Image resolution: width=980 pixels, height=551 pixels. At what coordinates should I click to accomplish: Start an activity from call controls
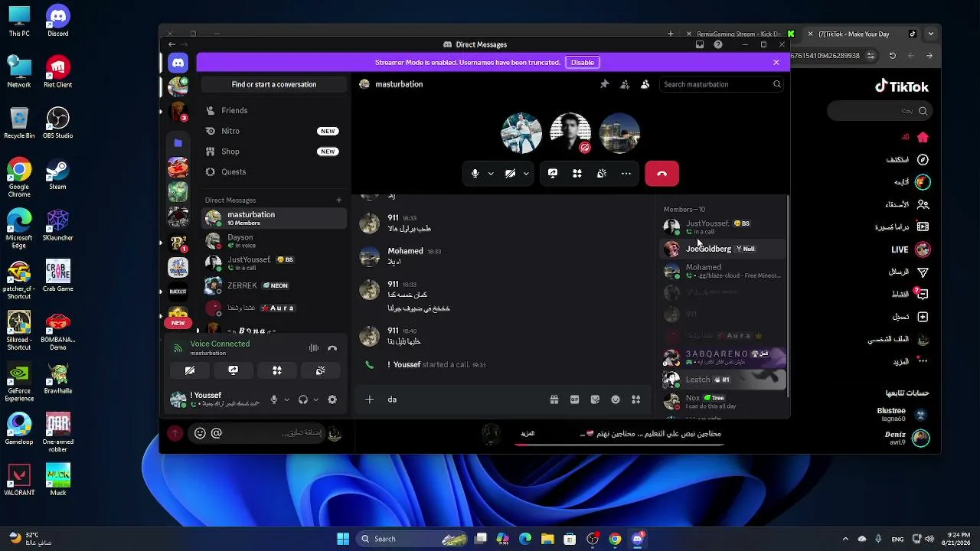coord(577,174)
